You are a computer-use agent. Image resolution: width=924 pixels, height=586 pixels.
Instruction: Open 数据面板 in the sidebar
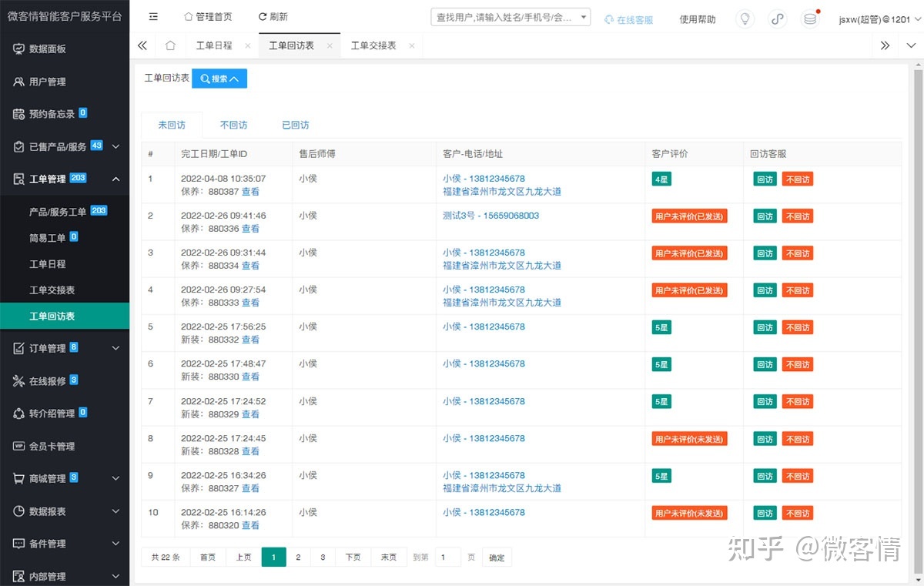click(x=65, y=49)
